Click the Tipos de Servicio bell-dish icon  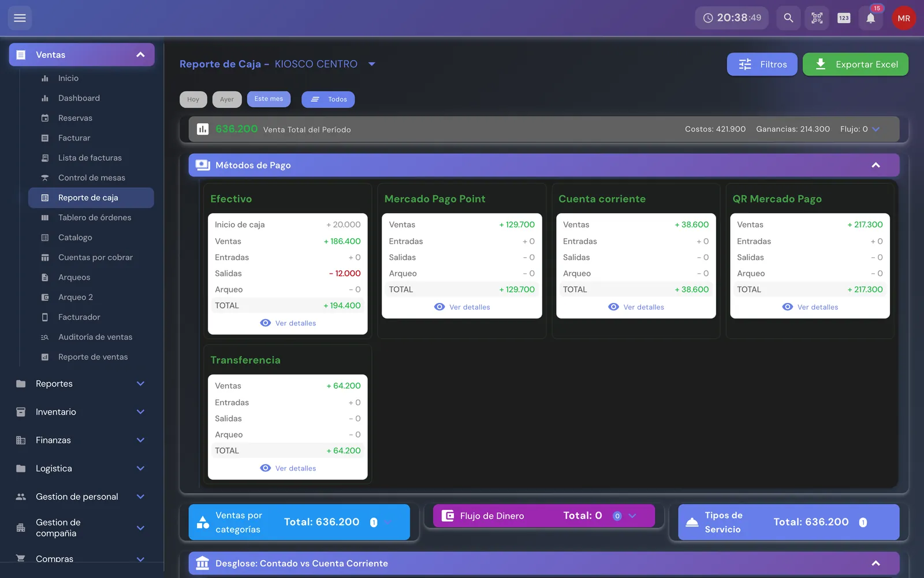692,523
